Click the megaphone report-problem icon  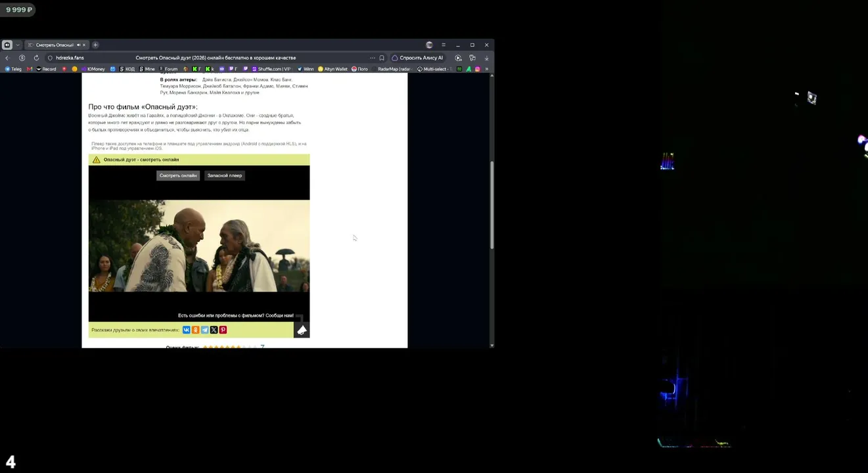[x=302, y=330]
